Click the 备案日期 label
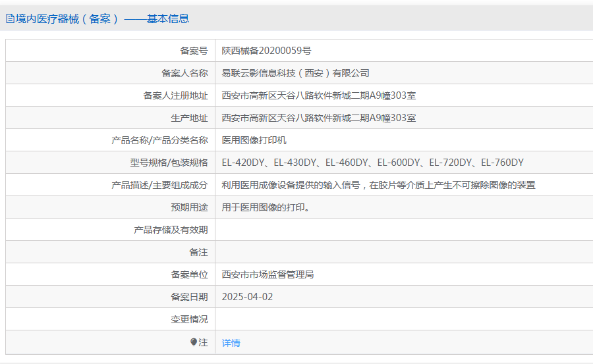Screen dimensions: 593x364 [x=189, y=297]
